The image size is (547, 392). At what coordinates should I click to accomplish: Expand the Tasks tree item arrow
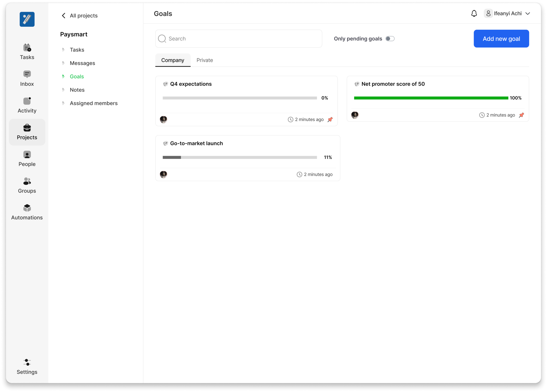[63, 50]
